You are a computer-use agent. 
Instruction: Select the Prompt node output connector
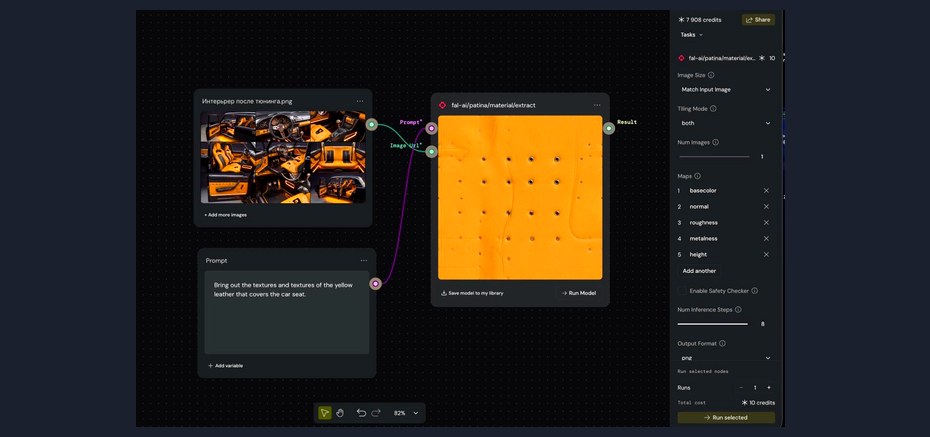[375, 283]
